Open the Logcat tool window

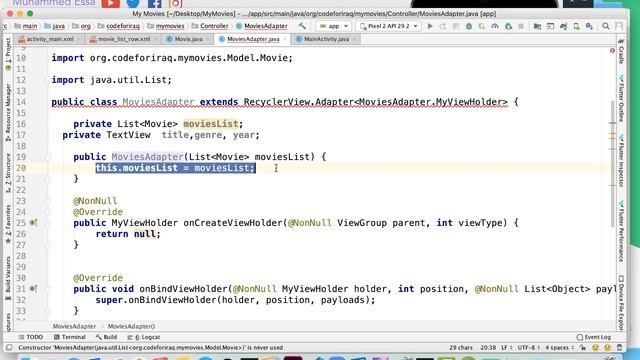[144, 337]
